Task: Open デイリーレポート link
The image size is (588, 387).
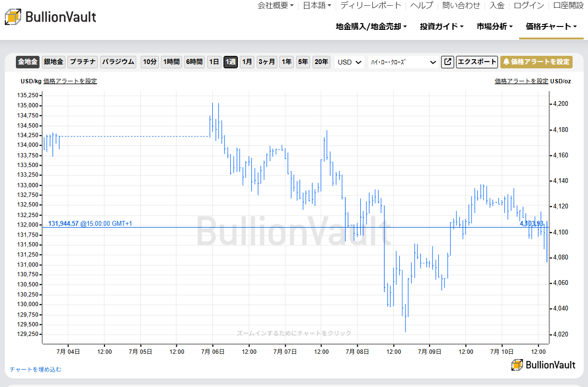Action: click(x=371, y=5)
